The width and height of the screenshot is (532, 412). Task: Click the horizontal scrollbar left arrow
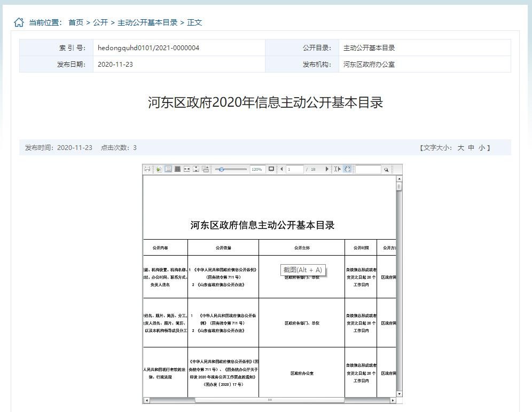coord(146,400)
